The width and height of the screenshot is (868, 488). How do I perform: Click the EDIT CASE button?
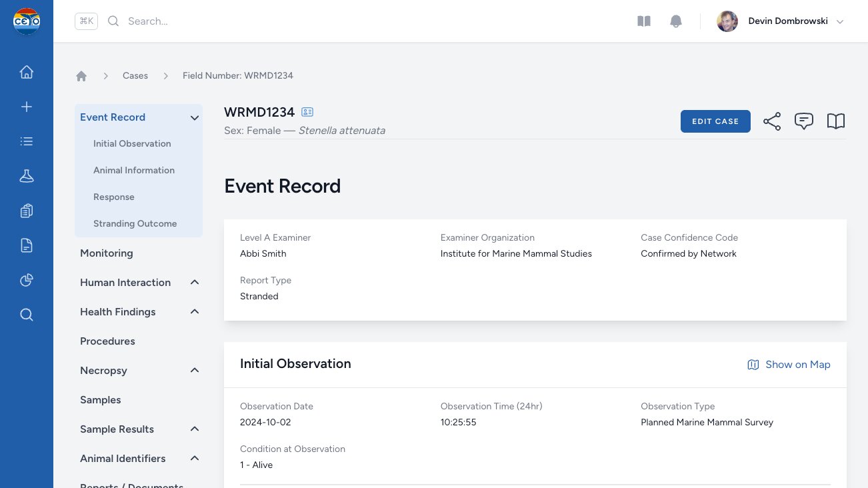715,121
